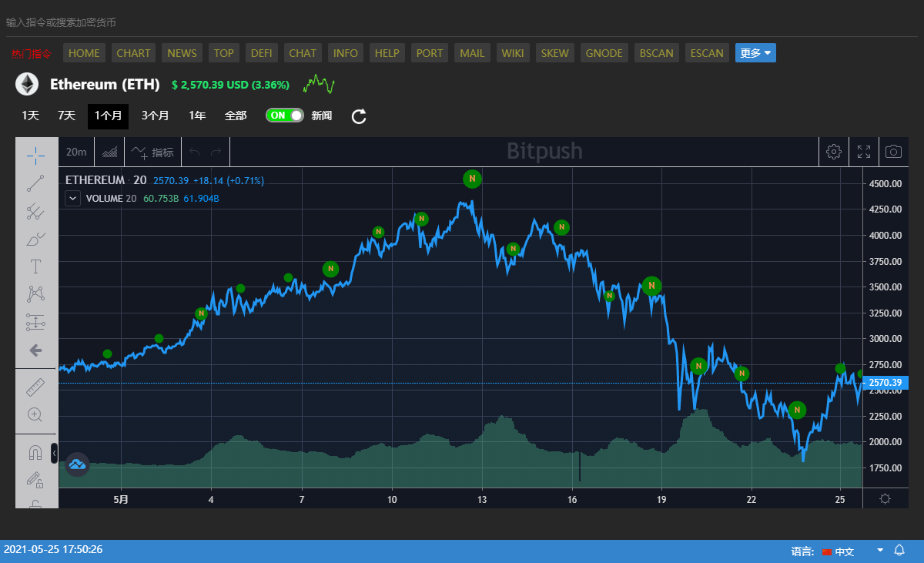The image size is (924, 563).
Task: Redo the last chart action
Action: pos(216,152)
